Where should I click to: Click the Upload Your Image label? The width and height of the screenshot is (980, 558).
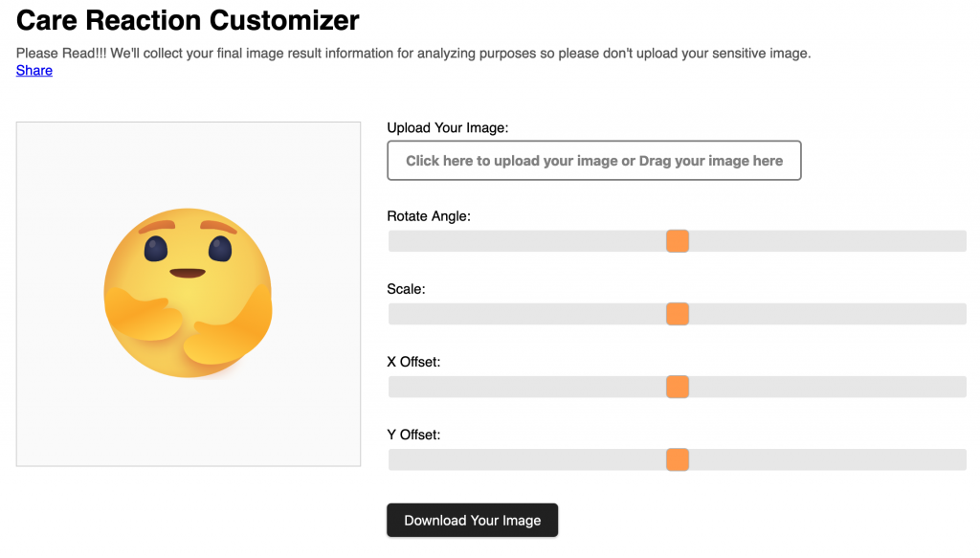(447, 128)
